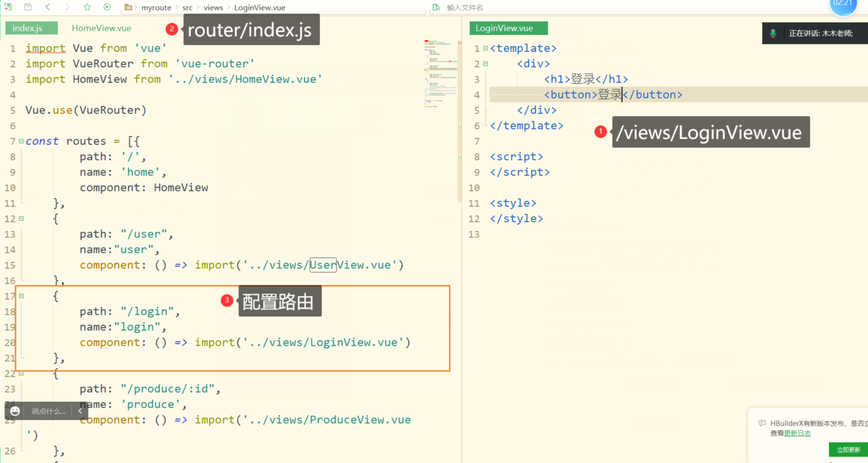Collapse the routes array fold on line 7
This screenshot has height=463, width=868.
click(x=21, y=141)
